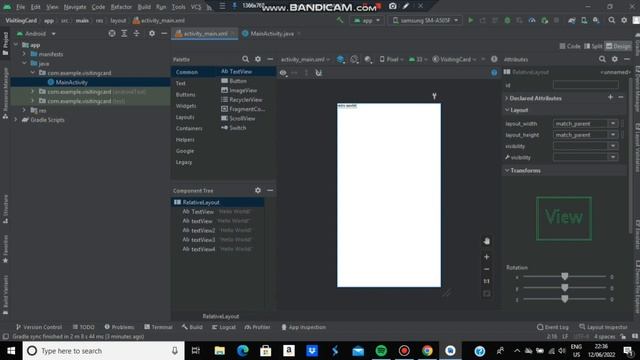Open Search Everywhere magnifier in top toolbar

click(x=611, y=20)
